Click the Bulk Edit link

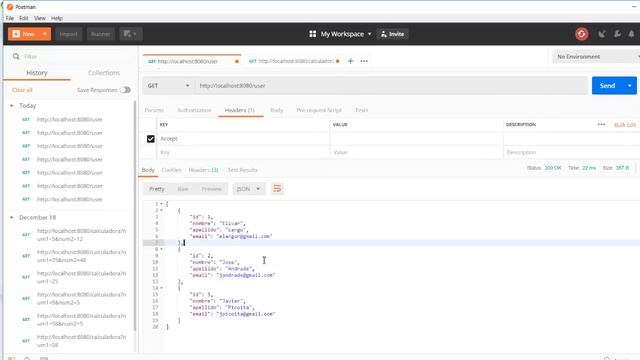tap(625, 125)
